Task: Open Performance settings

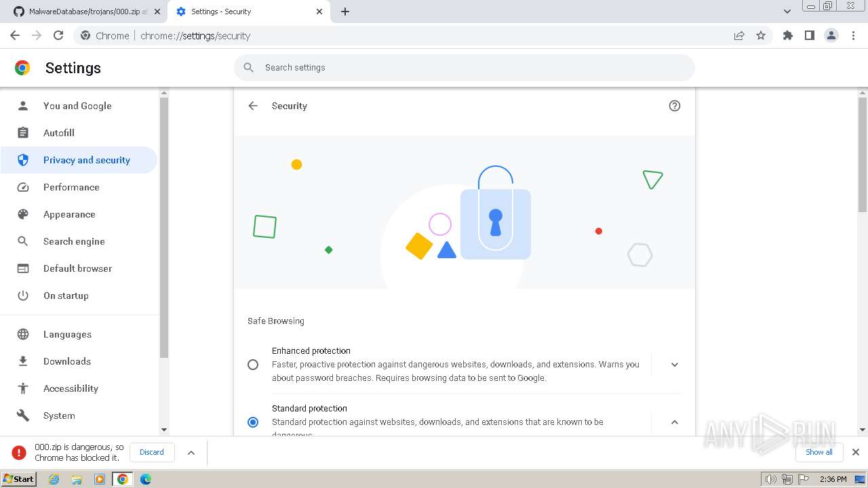Action: (x=79, y=187)
